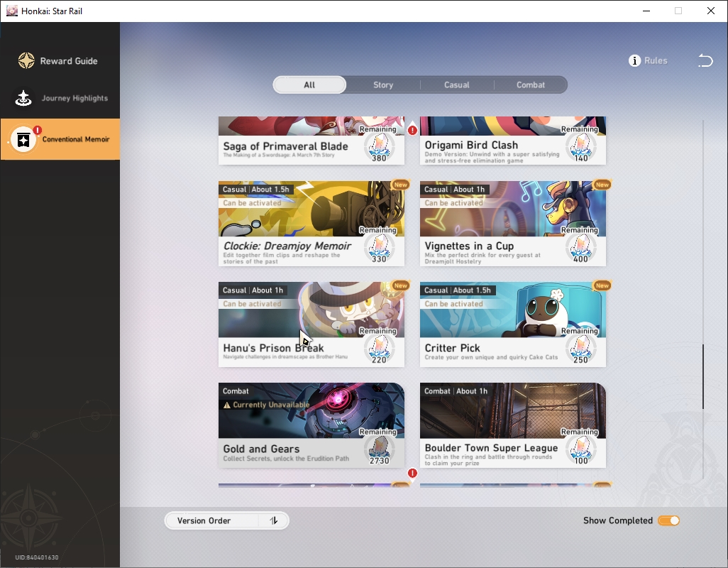The height and width of the screenshot is (568, 728).
Task: Toggle the Show Completed switch
Action: [668, 520]
